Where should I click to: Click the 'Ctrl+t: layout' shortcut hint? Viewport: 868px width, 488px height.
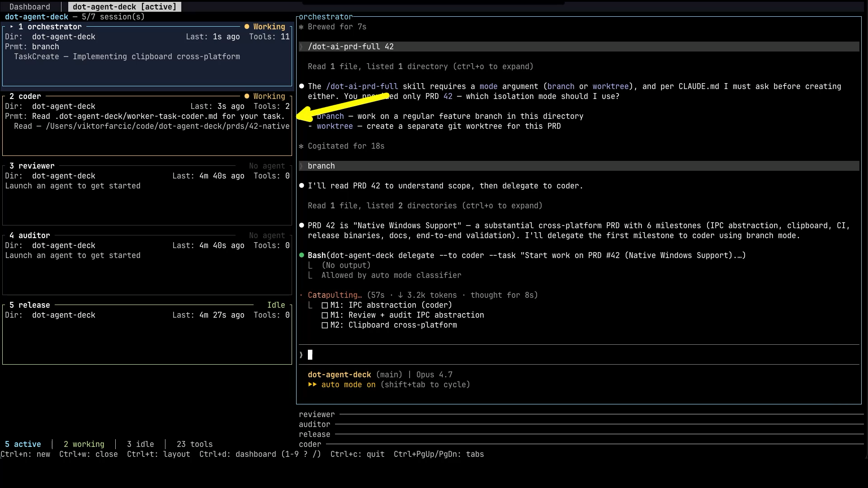pyautogui.click(x=159, y=454)
